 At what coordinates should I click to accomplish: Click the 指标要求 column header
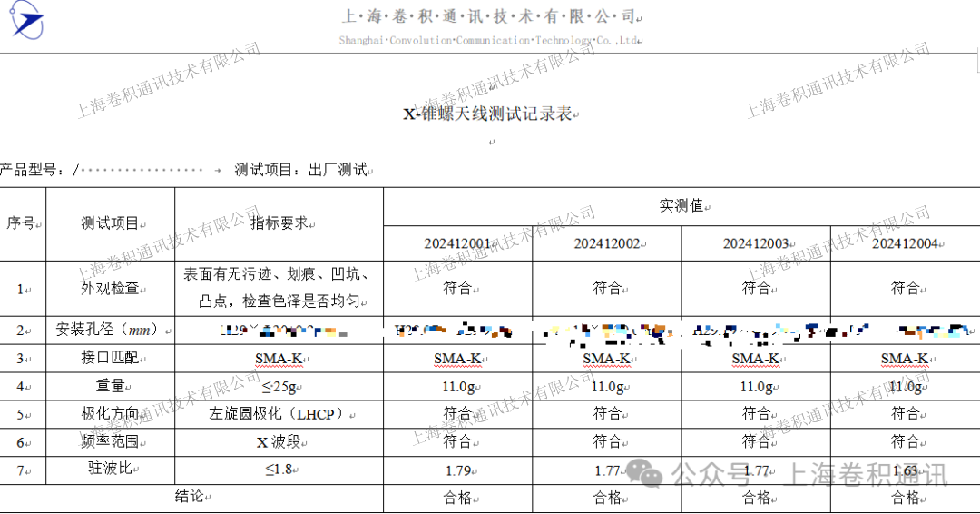[x=279, y=222]
